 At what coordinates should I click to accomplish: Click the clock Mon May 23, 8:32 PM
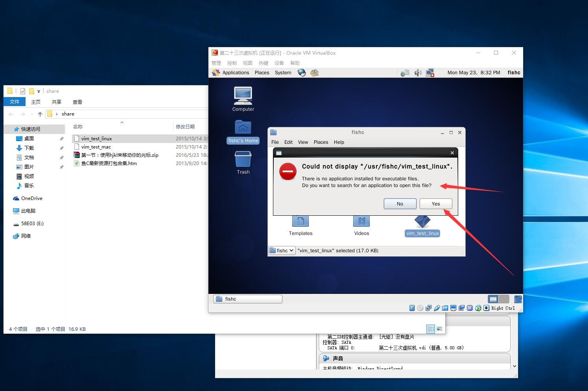[x=474, y=73]
